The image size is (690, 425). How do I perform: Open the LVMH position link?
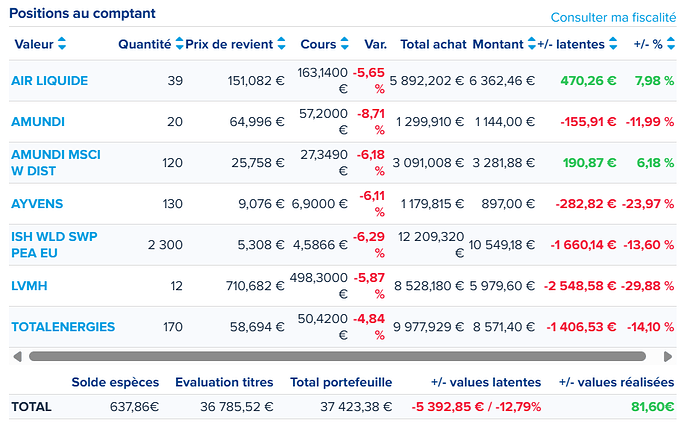tap(29, 286)
